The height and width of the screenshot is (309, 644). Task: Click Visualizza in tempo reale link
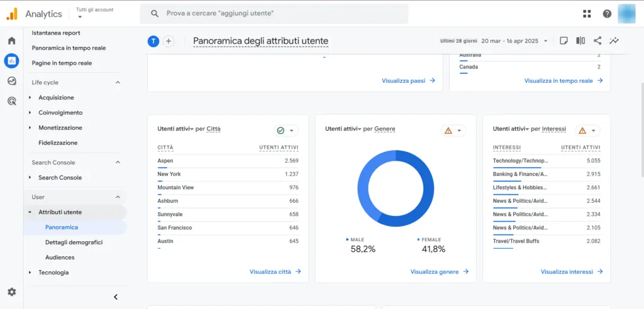pyautogui.click(x=563, y=81)
